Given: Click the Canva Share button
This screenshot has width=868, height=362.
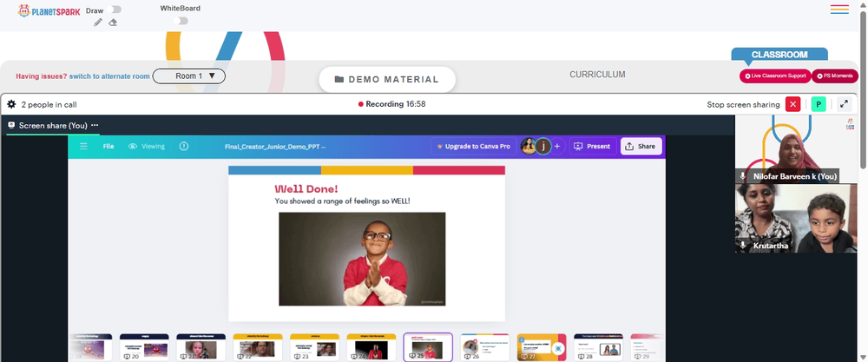Looking at the screenshot, I should [x=641, y=146].
